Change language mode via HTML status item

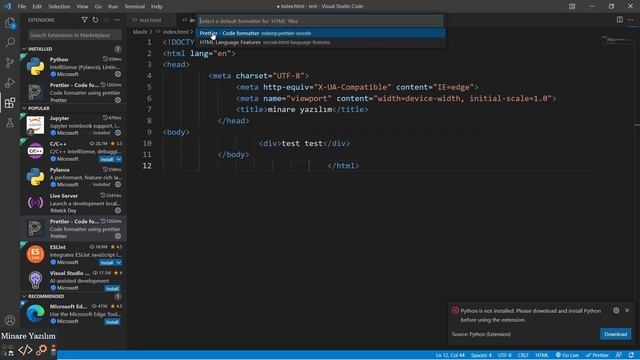(x=542, y=355)
